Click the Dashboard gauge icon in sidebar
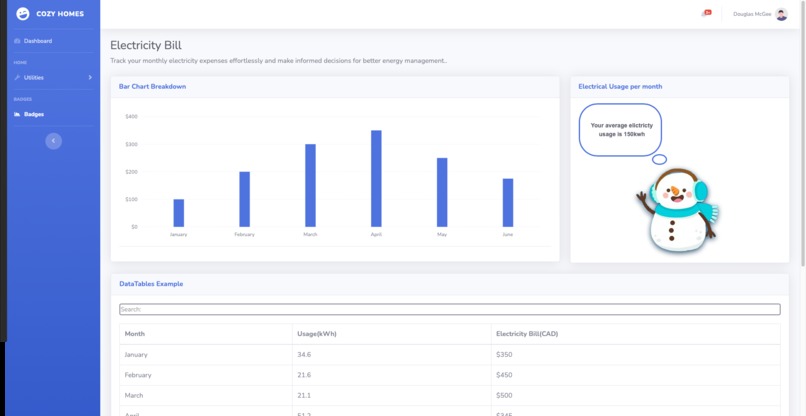 [x=17, y=41]
